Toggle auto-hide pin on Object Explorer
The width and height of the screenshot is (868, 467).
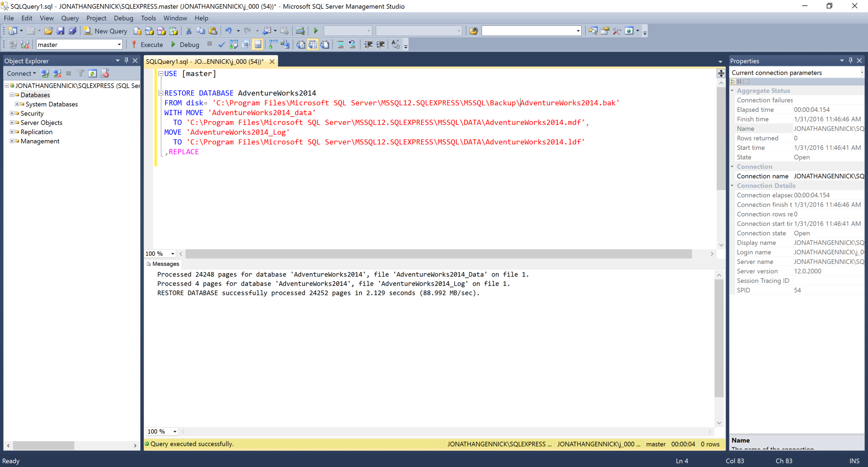[x=126, y=60]
